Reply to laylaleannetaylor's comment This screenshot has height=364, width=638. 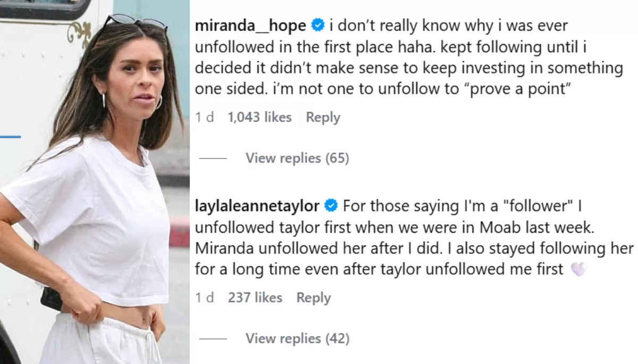(314, 298)
